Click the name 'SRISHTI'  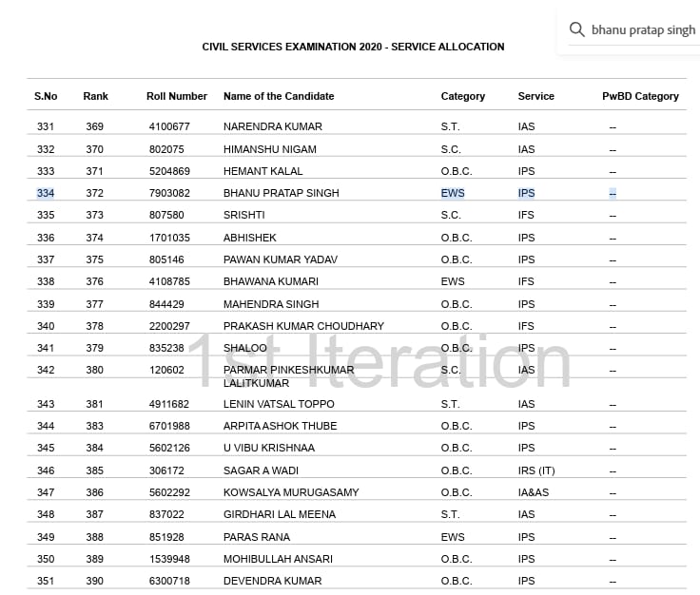click(244, 215)
